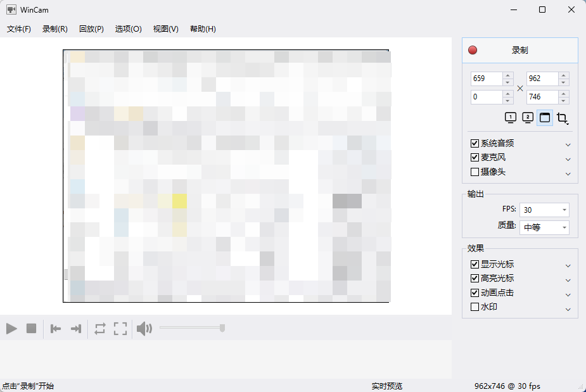Image resolution: width=586 pixels, height=392 pixels.
Task: Increase the 962 width with up arrow
Action: coord(564,75)
